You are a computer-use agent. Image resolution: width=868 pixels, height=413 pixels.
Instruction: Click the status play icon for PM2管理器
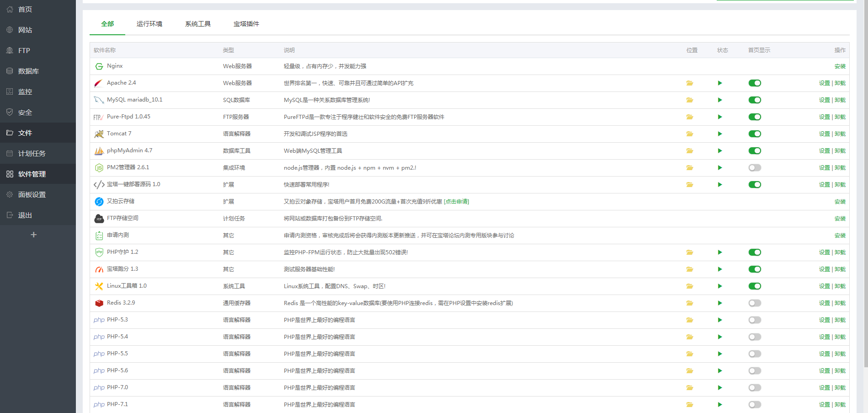720,168
